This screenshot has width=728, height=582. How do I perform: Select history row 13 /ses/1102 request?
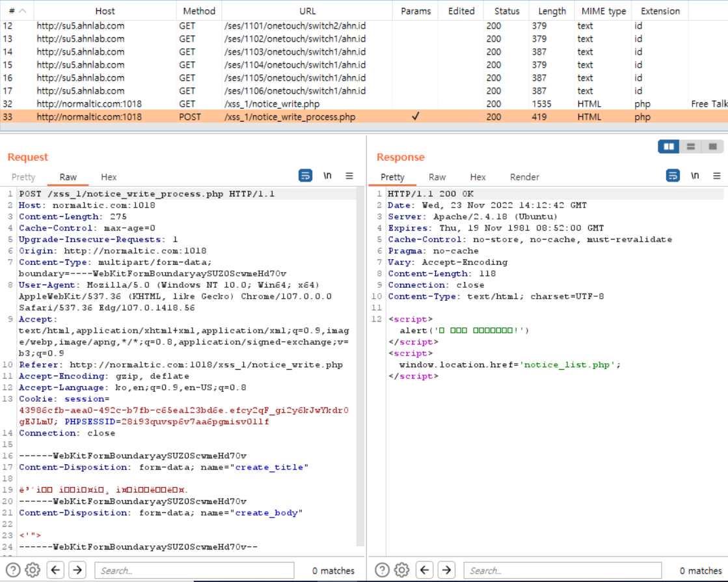[x=364, y=38]
